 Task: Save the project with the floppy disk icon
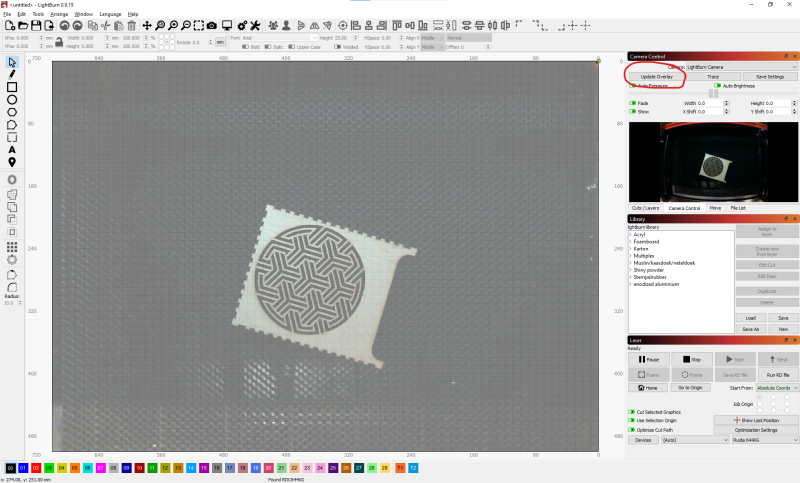tap(36, 26)
